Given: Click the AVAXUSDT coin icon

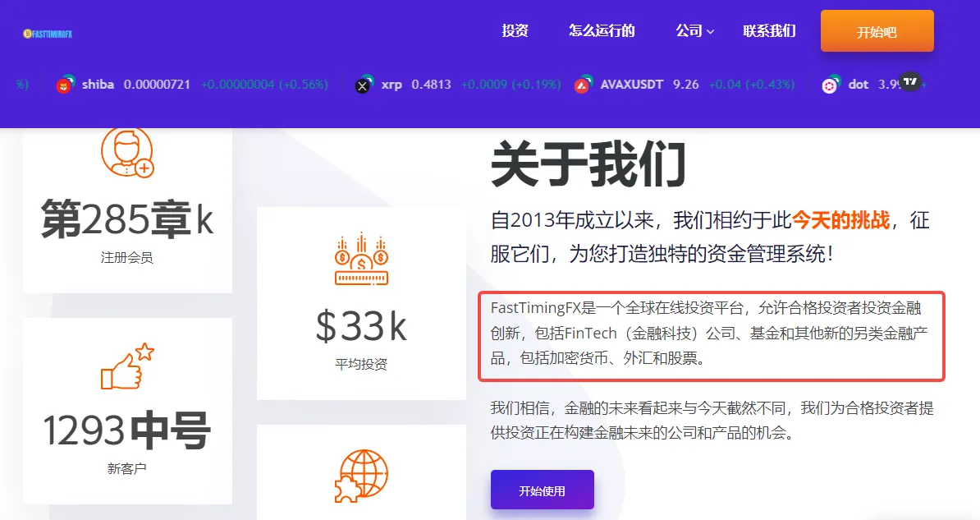Looking at the screenshot, I should pos(584,85).
